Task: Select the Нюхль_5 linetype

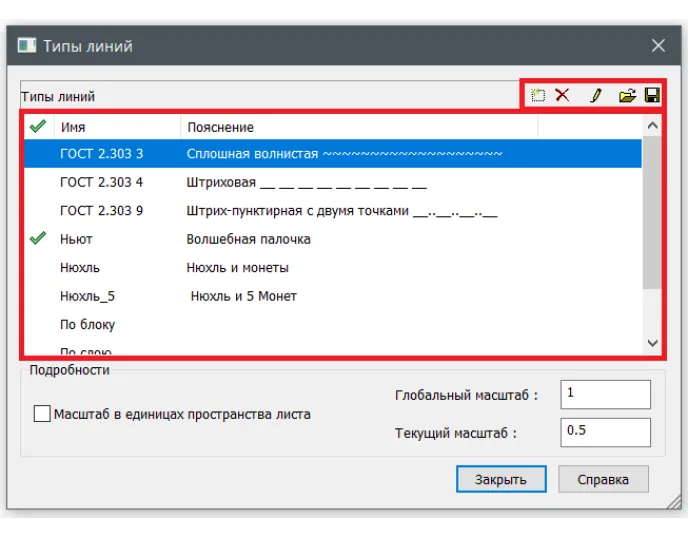Action: 88,296
